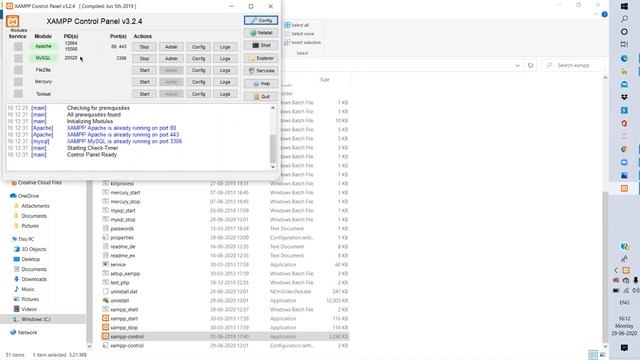Viewport: 640px width, 360px height.
Task: Open Services from XAMPP panel
Action: 261,71
